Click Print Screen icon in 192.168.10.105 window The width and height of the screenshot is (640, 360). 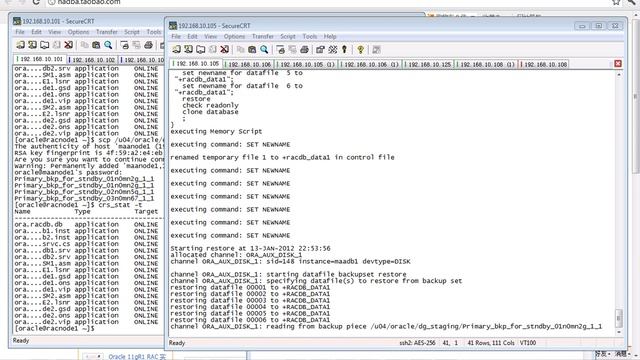pyautogui.click(x=280, y=49)
